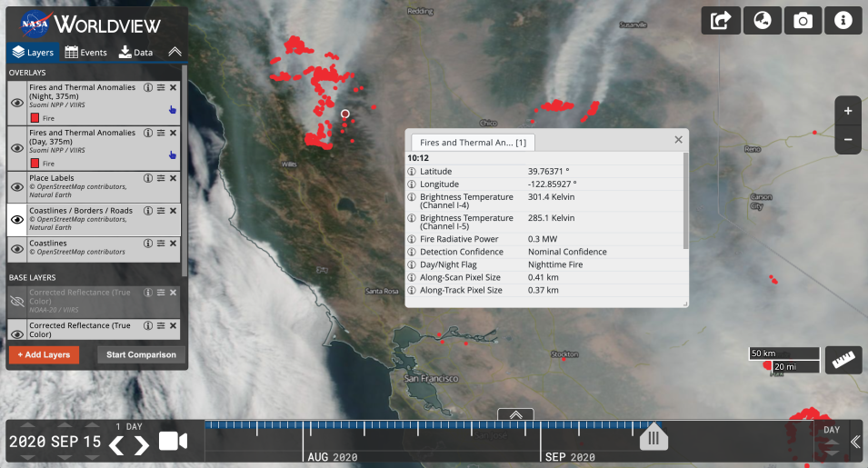
Task: Remove the Fires Day layer
Action: (174, 133)
